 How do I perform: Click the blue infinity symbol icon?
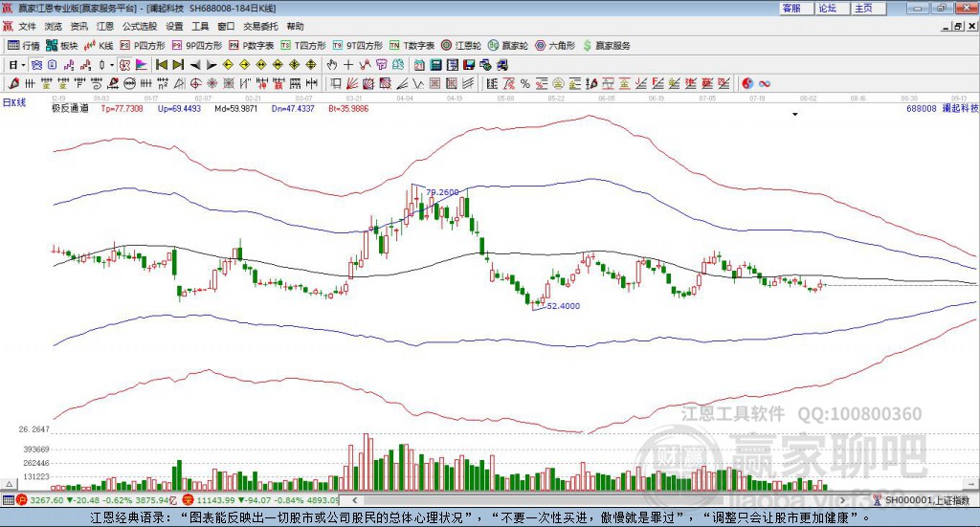[764, 83]
